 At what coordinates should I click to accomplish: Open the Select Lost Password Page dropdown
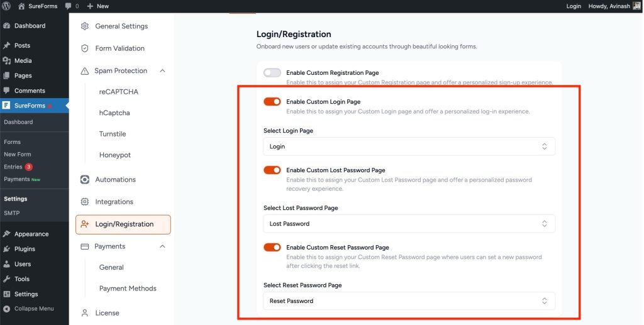(x=409, y=224)
